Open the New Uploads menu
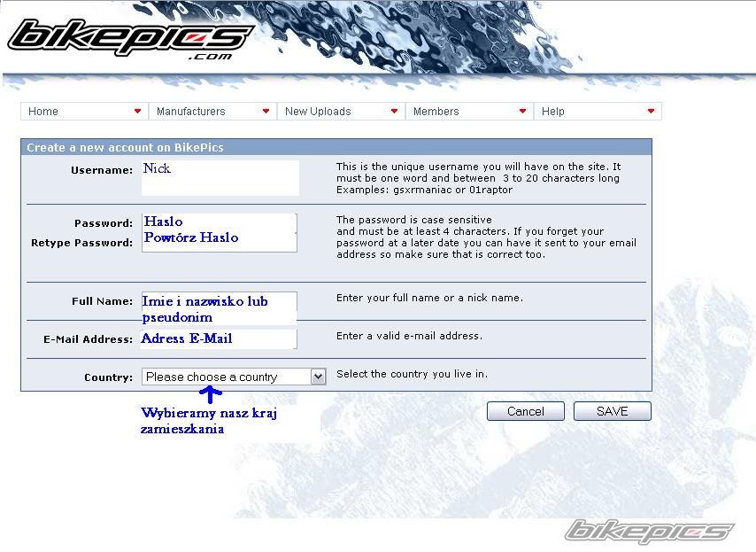Screen dimensions: 756x552 [x=341, y=112]
